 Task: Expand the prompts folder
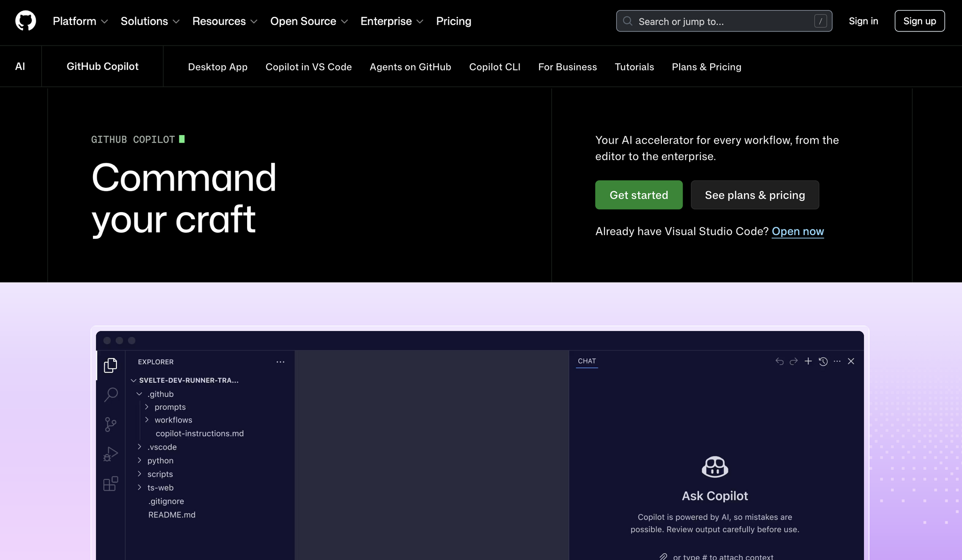coord(166,407)
